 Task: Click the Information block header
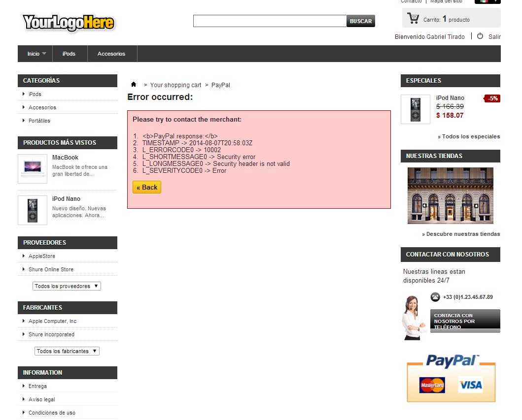68,372
